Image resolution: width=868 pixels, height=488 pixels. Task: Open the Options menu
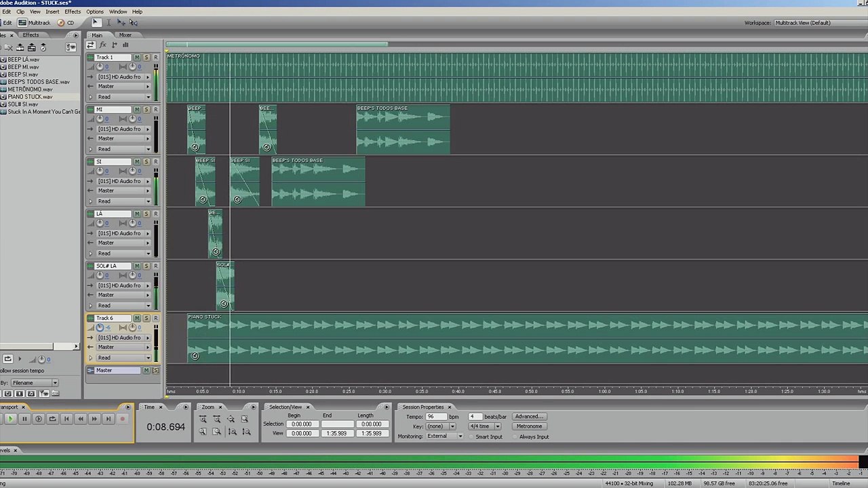point(95,12)
